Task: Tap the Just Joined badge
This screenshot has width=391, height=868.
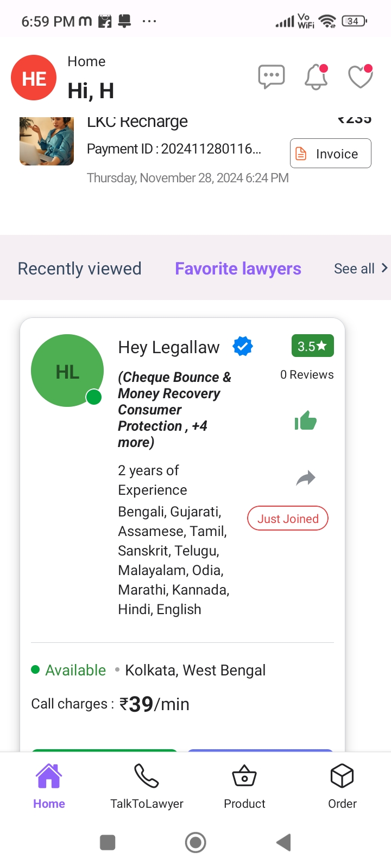Action: (288, 519)
